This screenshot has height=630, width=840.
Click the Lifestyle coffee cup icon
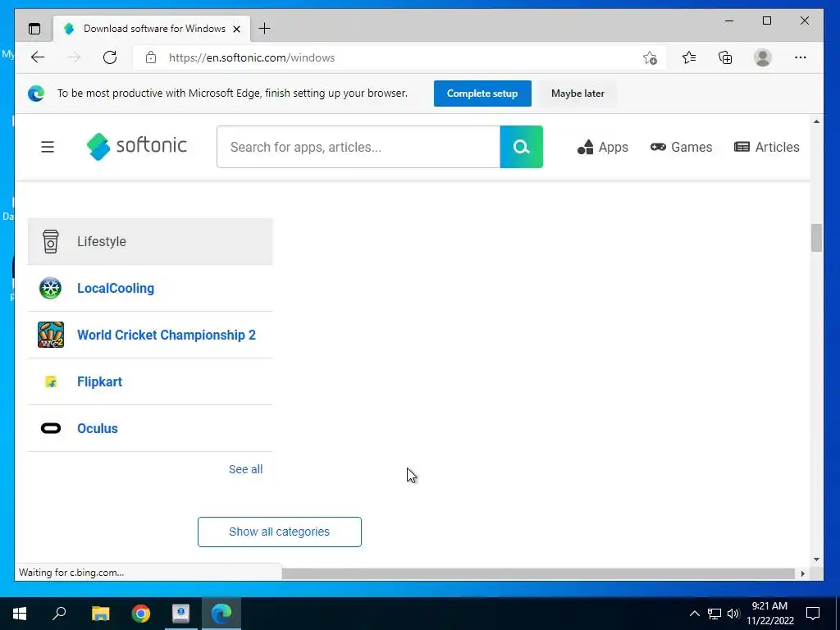50,242
